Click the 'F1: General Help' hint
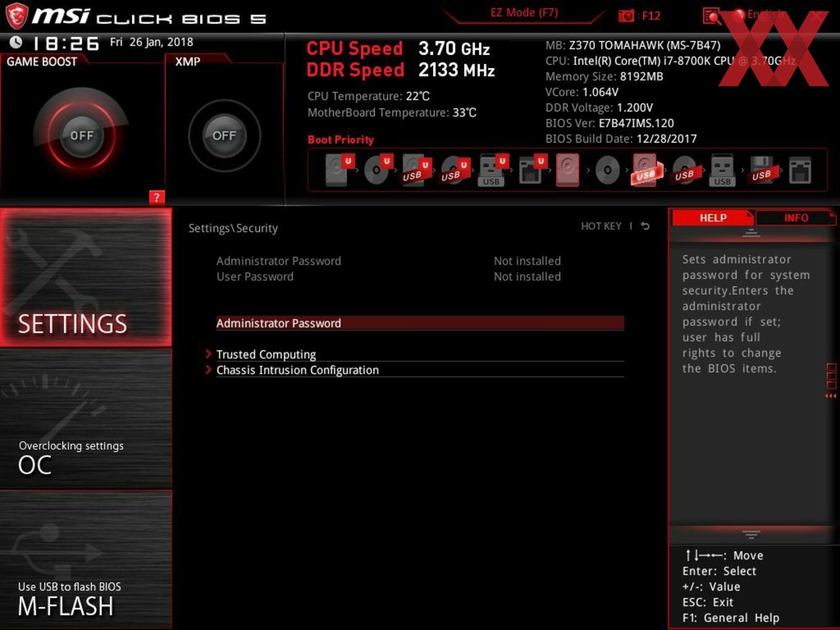This screenshot has width=840, height=630. point(731,618)
